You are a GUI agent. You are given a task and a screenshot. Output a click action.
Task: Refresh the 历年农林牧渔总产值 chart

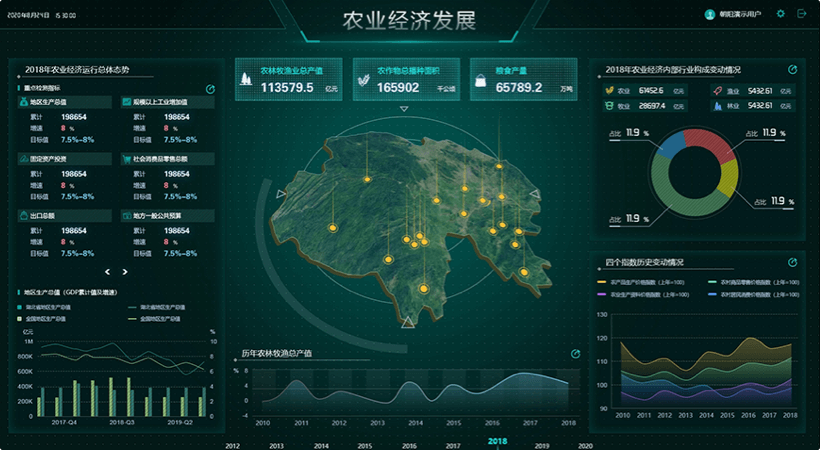click(575, 354)
